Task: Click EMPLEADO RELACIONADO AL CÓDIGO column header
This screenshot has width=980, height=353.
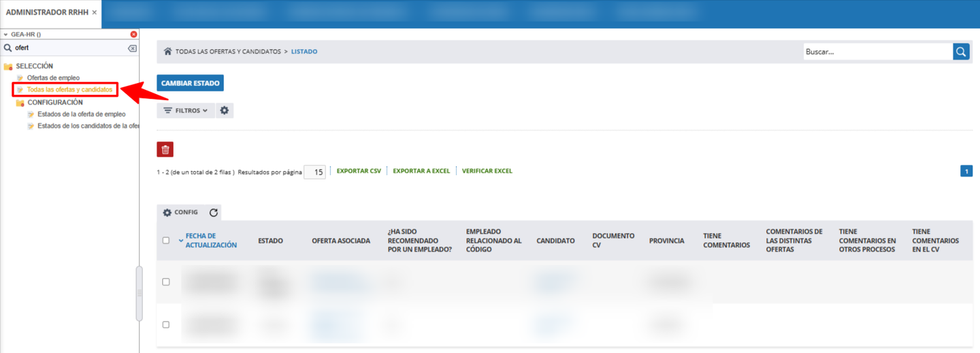Action: pos(494,241)
